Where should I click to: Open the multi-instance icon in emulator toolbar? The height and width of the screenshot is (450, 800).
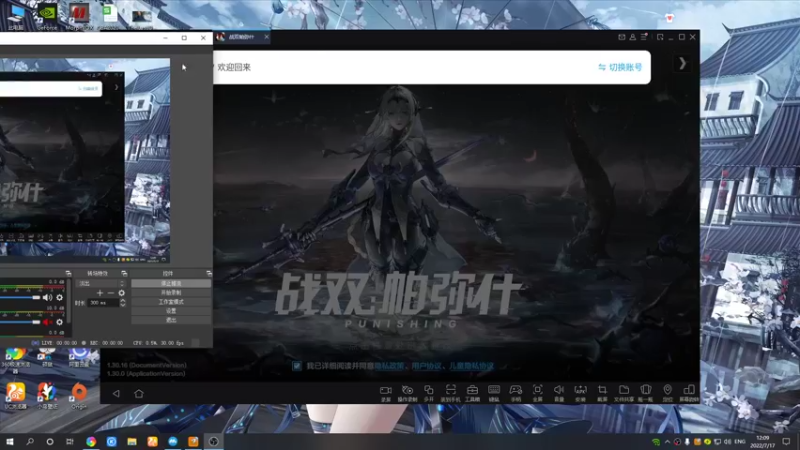coord(429,390)
